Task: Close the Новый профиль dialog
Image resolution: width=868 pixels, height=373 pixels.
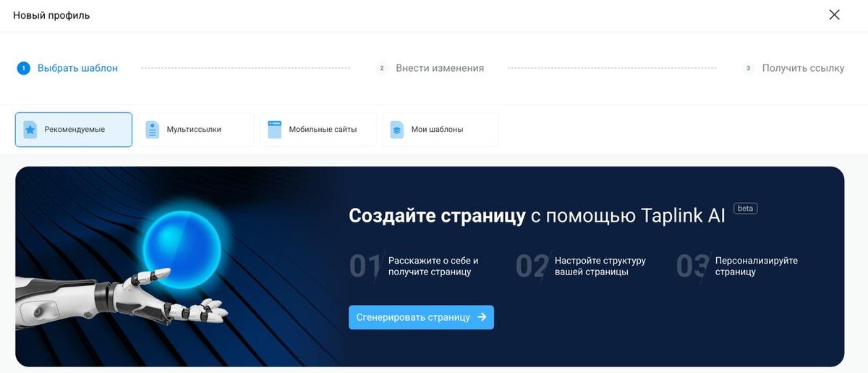Action: 834,14
